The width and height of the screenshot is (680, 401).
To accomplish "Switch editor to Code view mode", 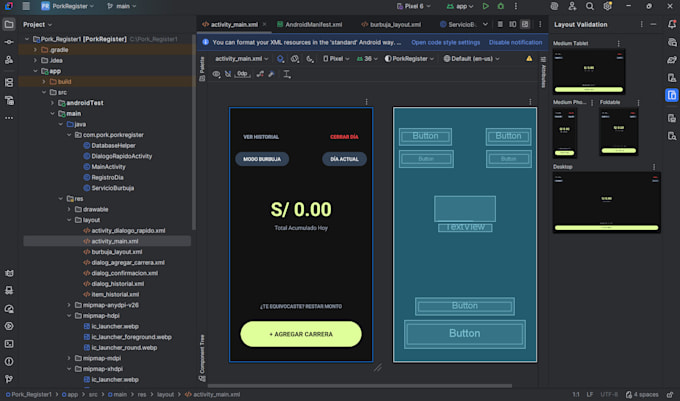I will click(500, 24).
